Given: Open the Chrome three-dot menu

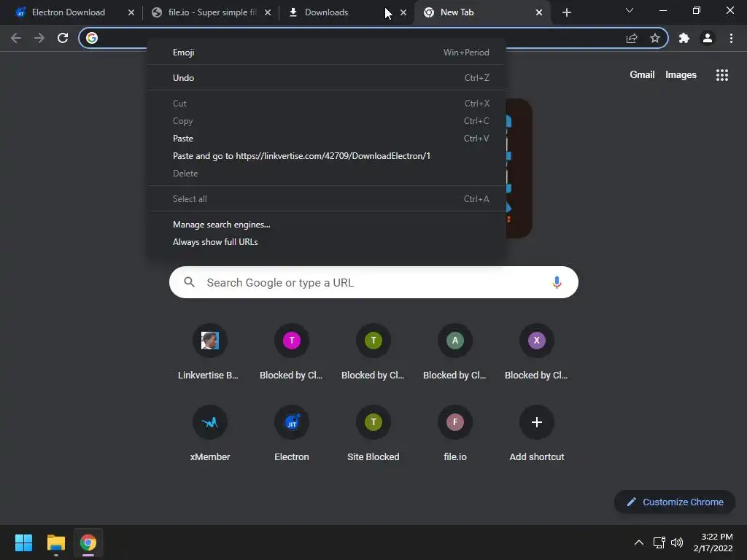Looking at the screenshot, I should (731, 38).
